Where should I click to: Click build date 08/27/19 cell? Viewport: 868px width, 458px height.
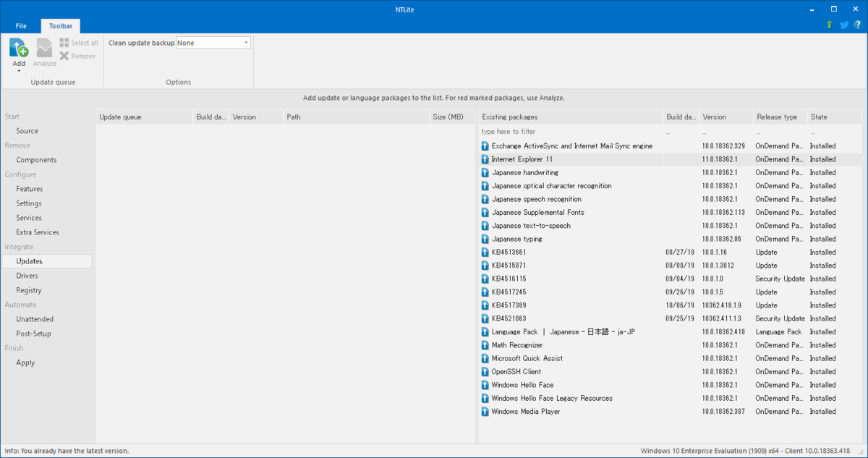[679, 252]
